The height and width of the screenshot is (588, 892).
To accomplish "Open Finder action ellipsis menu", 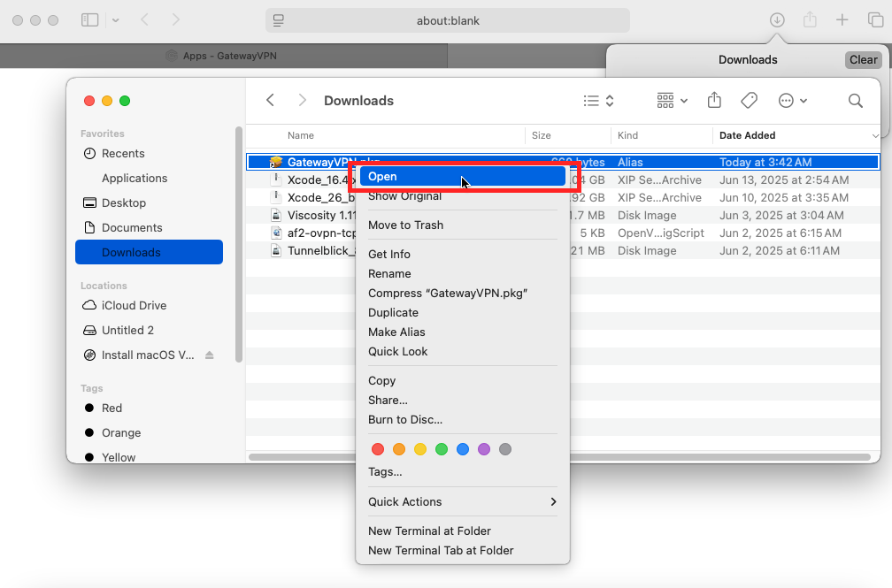I will point(793,101).
